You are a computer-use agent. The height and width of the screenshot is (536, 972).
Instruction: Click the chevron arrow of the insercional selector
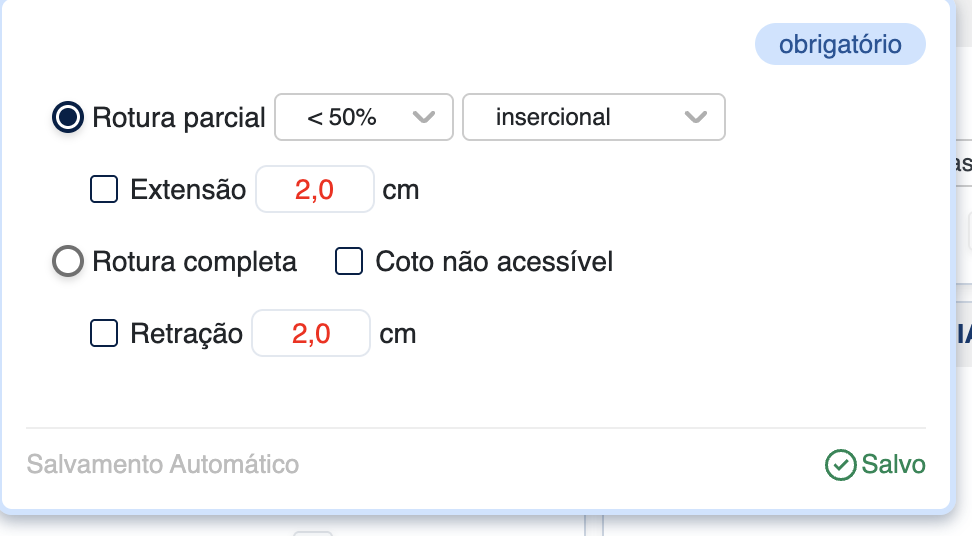click(x=696, y=117)
